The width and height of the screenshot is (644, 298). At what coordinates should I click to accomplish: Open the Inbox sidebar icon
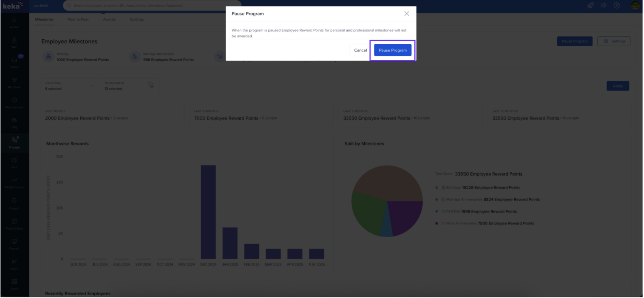tap(14, 62)
